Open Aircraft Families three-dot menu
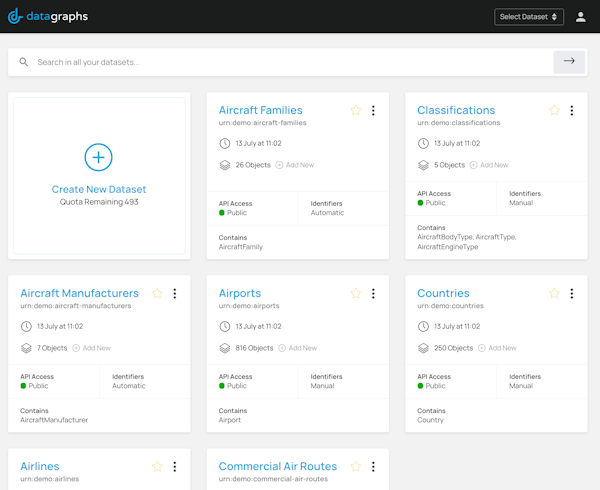This screenshot has width=600, height=490. (373, 111)
